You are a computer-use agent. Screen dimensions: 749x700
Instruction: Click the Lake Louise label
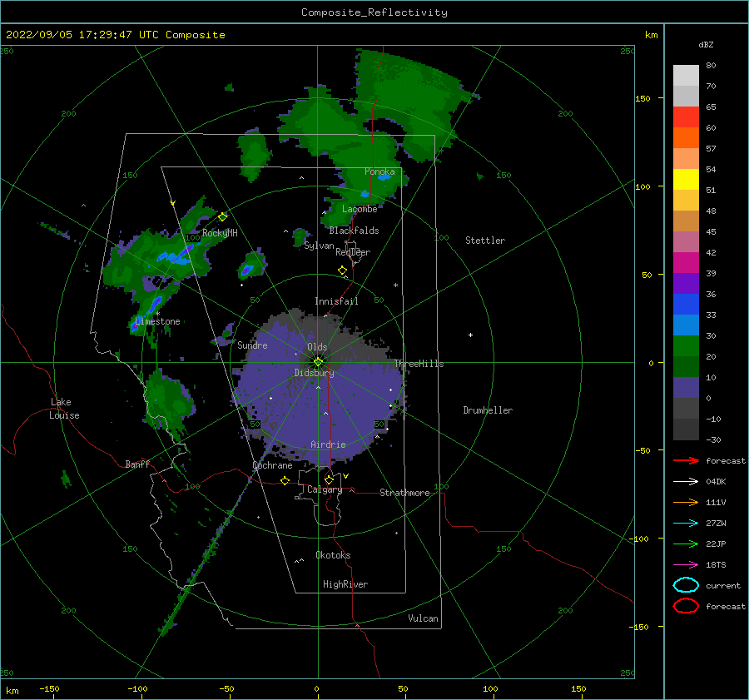click(65, 409)
